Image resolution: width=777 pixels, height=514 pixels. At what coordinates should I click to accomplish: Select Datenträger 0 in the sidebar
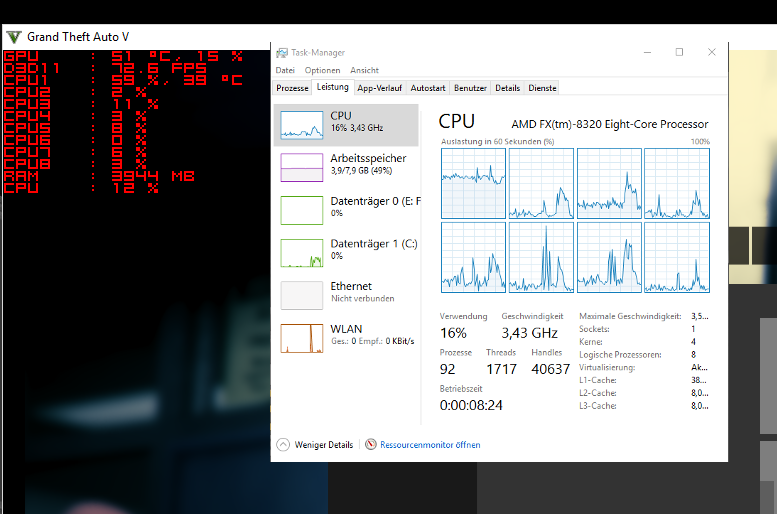pyautogui.click(x=346, y=210)
